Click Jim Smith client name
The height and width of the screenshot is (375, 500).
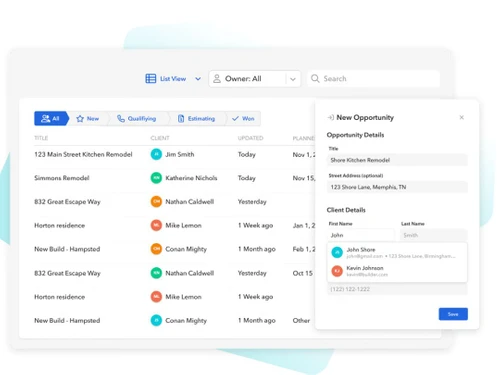180,154
